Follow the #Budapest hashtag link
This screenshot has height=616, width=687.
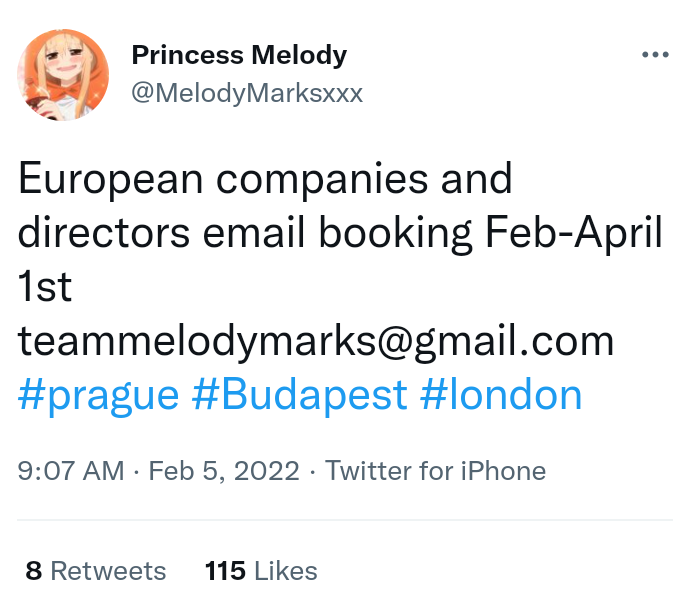click(299, 395)
